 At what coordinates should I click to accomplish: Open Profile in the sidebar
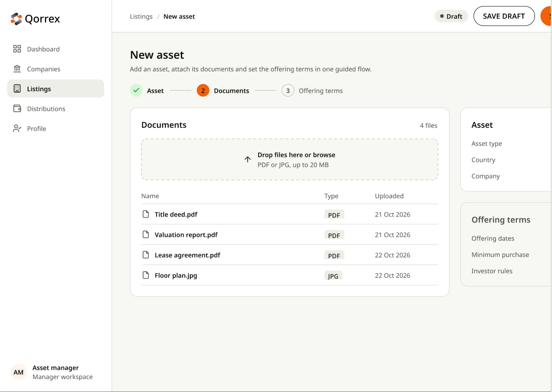pyautogui.click(x=56, y=129)
